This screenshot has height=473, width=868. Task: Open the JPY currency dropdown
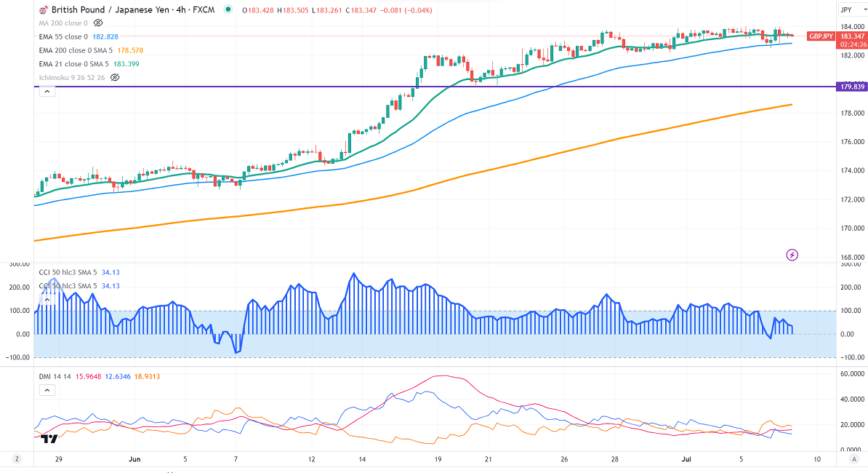[851, 10]
